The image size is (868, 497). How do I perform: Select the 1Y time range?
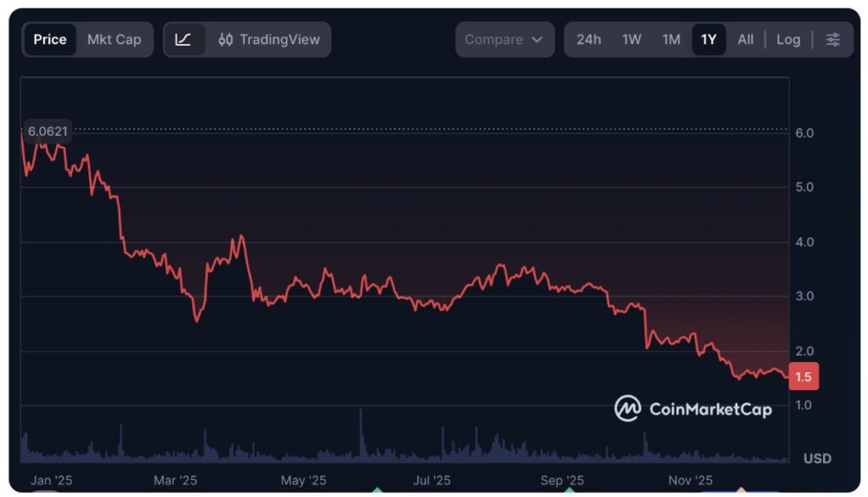[709, 40]
